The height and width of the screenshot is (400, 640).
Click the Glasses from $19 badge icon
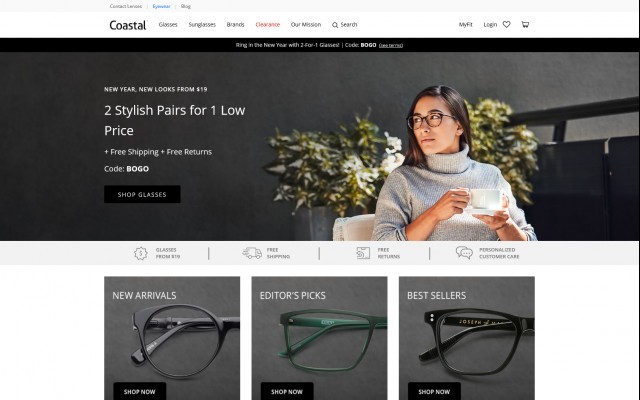point(140,253)
